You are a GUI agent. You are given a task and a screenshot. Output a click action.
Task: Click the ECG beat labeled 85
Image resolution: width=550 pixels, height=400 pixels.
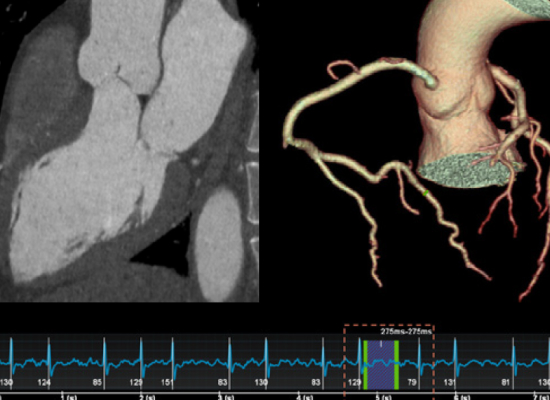coord(97,382)
